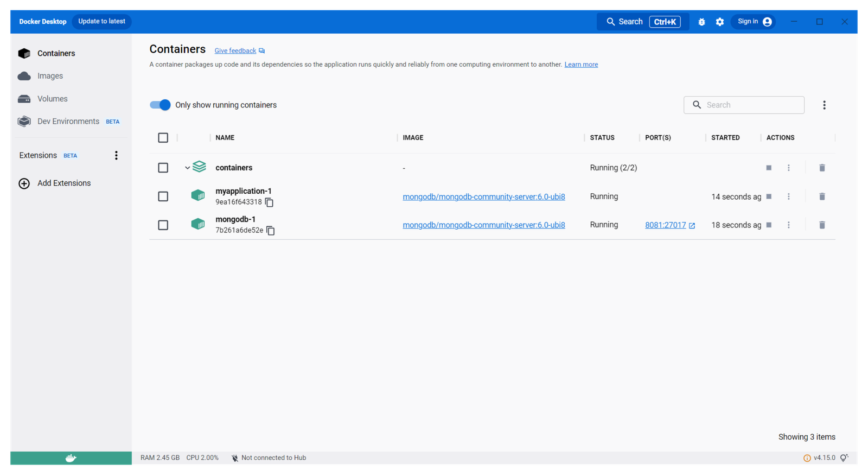Open the settings gear icon
The width and height of the screenshot is (868, 476).
pyautogui.click(x=720, y=22)
